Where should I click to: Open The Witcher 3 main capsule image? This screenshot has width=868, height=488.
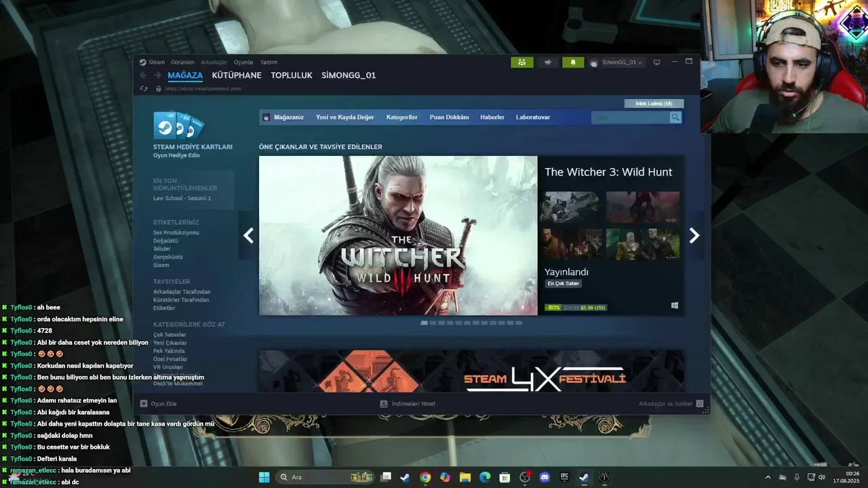(398, 235)
